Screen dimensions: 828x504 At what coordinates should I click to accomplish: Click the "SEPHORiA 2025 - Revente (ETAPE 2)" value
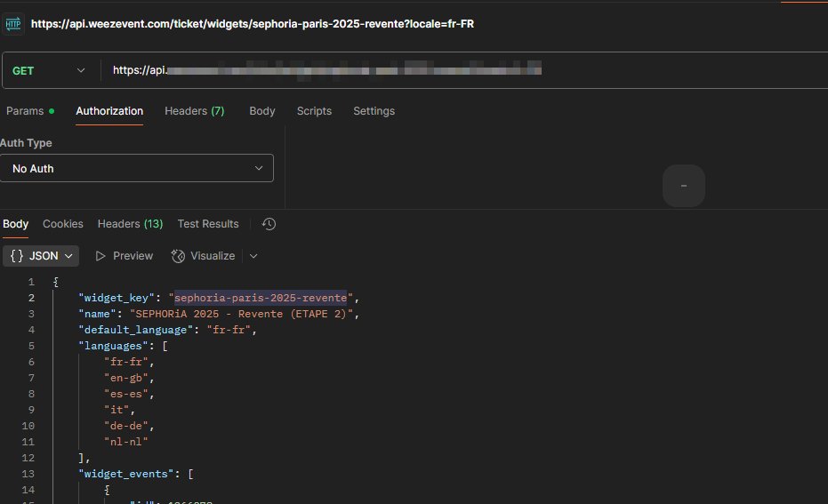click(241, 314)
